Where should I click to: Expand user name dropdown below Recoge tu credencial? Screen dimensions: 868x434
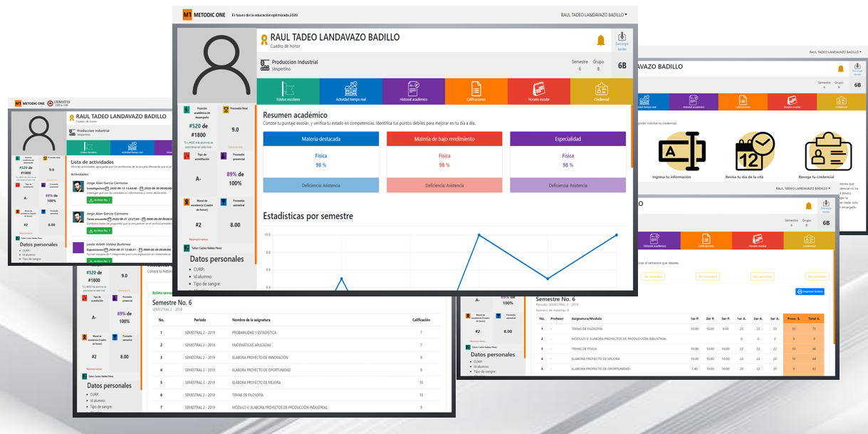coord(802,188)
